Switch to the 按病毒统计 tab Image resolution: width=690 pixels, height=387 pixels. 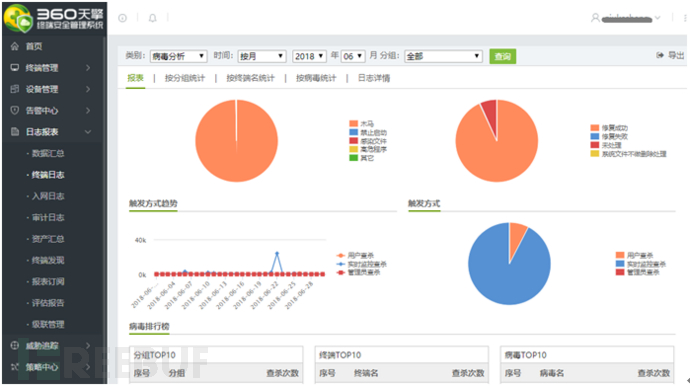316,78
